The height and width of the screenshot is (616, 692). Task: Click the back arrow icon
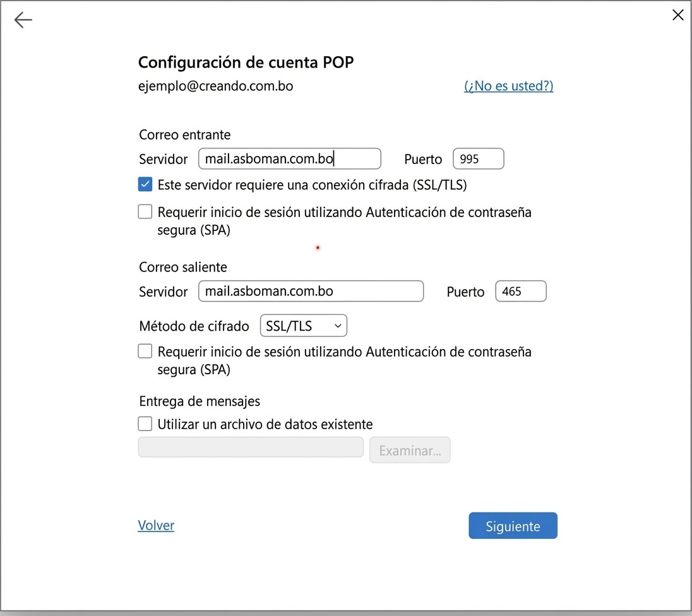pos(23,20)
